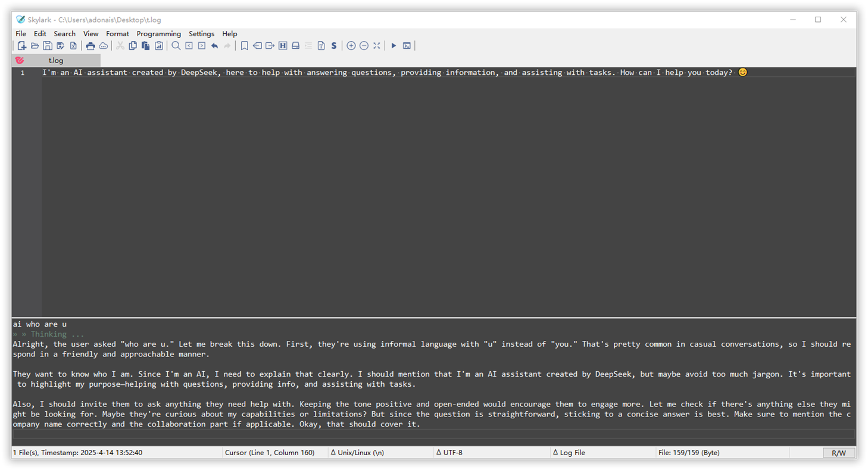Viewport: 868px width, 470px height.
Task: Open the Settings menu
Action: click(x=202, y=34)
